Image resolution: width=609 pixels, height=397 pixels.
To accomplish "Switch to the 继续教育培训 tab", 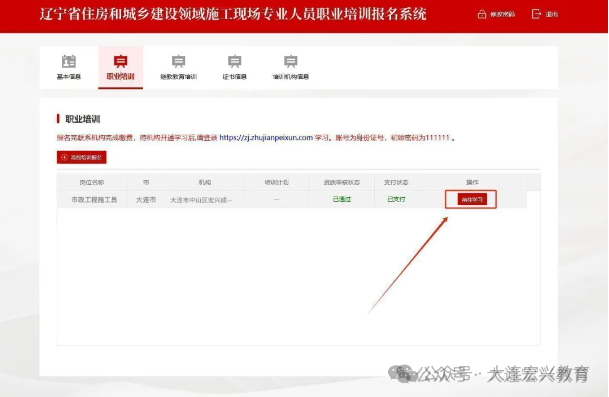I will pos(179,68).
